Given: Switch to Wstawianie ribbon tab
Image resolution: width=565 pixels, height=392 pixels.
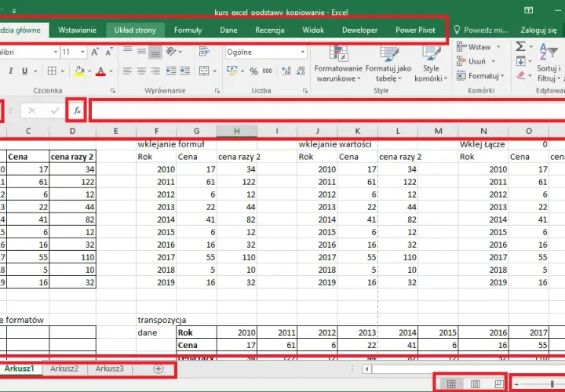Looking at the screenshot, I should (x=78, y=31).
